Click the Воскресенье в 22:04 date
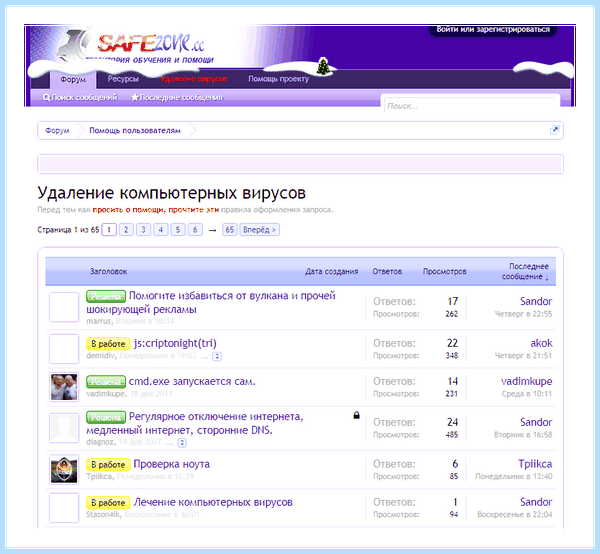Image resolution: width=600 pixels, height=554 pixels. (x=515, y=515)
